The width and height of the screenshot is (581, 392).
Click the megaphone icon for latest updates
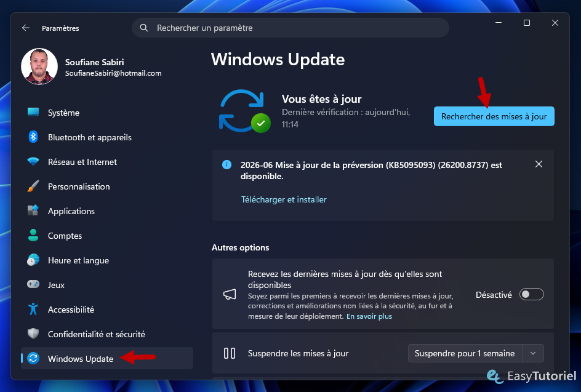(230, 295)
